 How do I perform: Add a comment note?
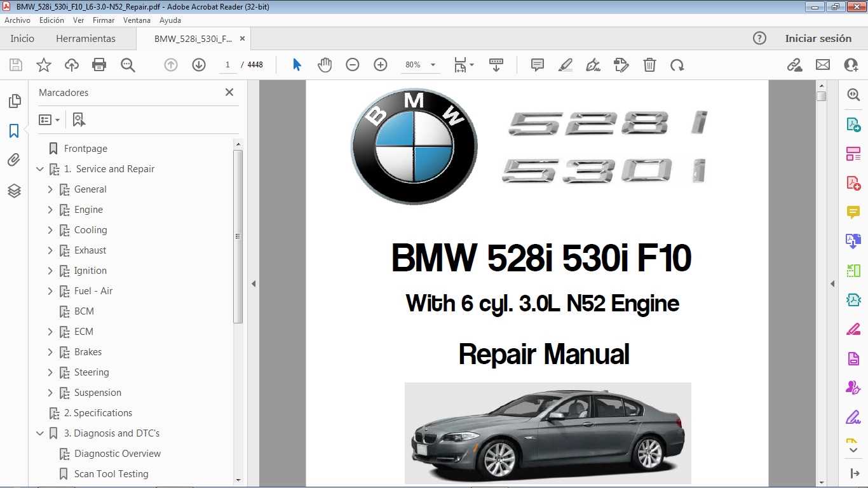(x=538, y=65)
